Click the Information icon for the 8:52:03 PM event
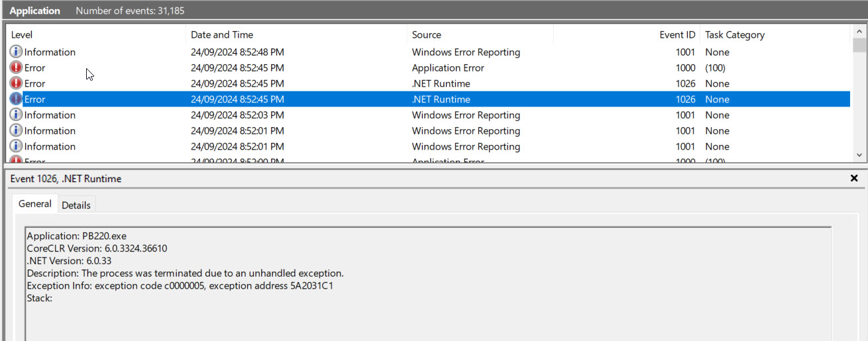Screen dimensions: 868x341 pos(16,115)
